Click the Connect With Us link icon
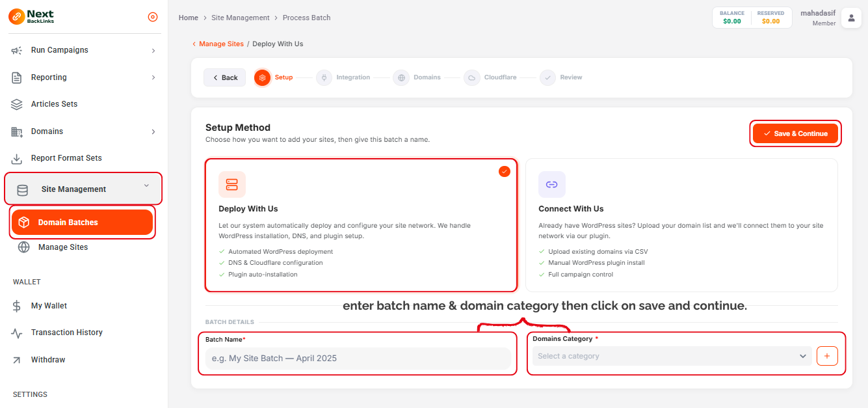Screen dimensions: 868x408 [552, 184]
